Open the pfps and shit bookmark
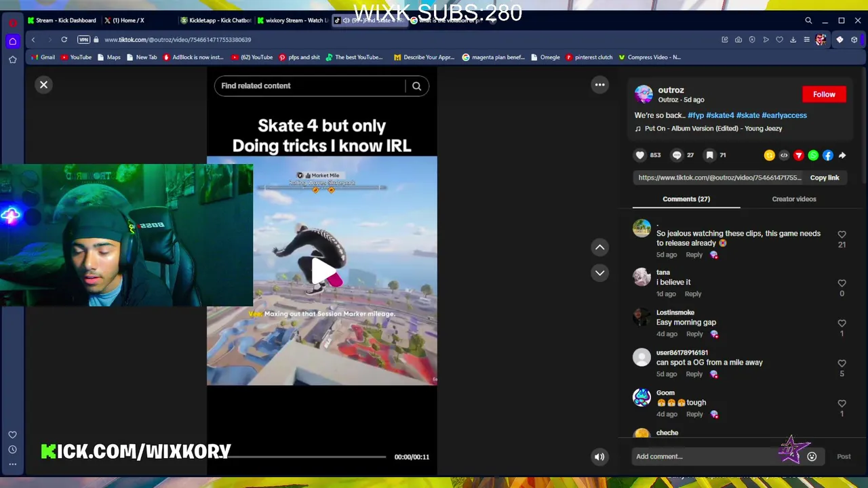Image resolution: width=868 pixels, height=488 pixels. (299, 58)
